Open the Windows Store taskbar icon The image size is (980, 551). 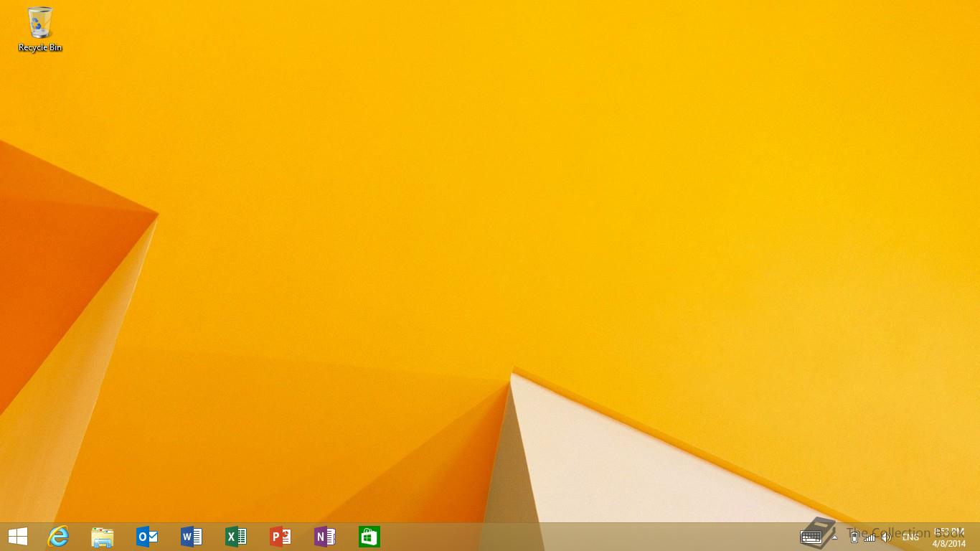tap(369, 537)
